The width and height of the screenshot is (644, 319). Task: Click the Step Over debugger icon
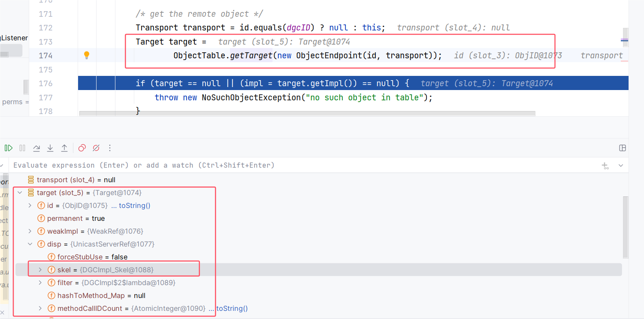[x=36, y=148]
